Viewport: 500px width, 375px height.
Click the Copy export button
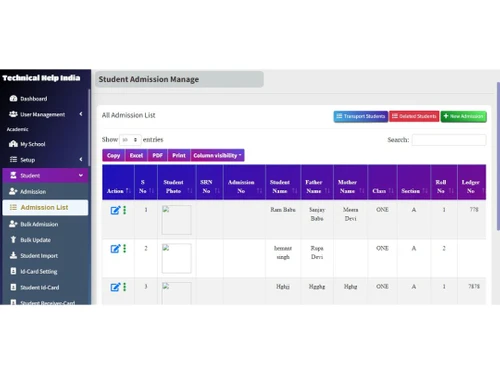click(114, 155)
